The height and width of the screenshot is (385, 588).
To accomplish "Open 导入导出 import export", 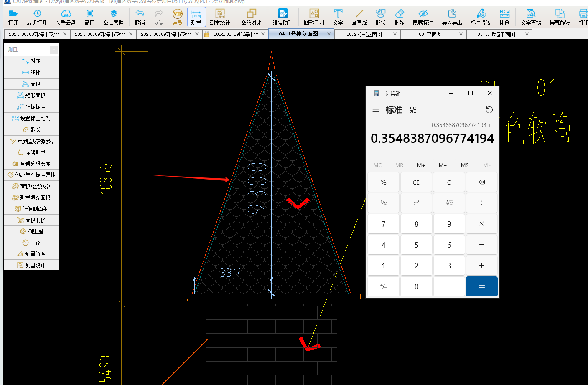I will pos(452,18).
